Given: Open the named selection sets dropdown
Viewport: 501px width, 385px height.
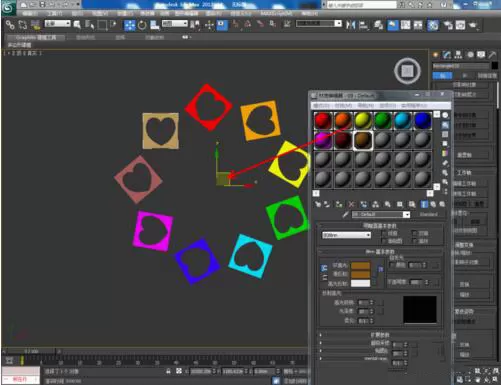Looking at the screenshot, I should [319, 23].
